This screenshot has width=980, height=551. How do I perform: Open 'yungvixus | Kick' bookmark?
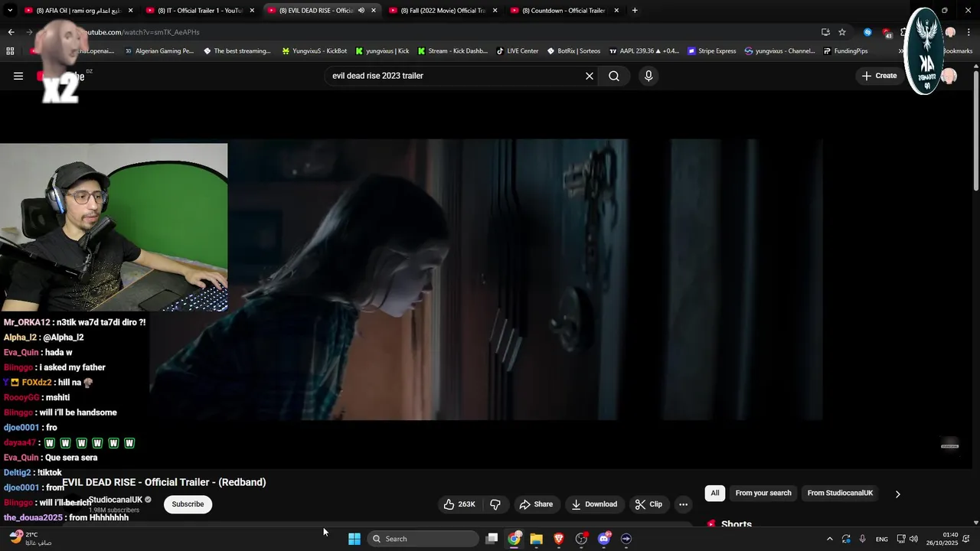[382, 51]
